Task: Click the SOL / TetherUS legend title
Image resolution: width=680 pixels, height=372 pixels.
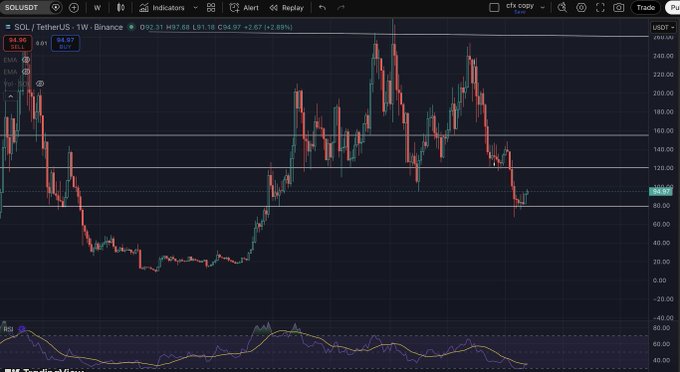Action: pos(69,27)
